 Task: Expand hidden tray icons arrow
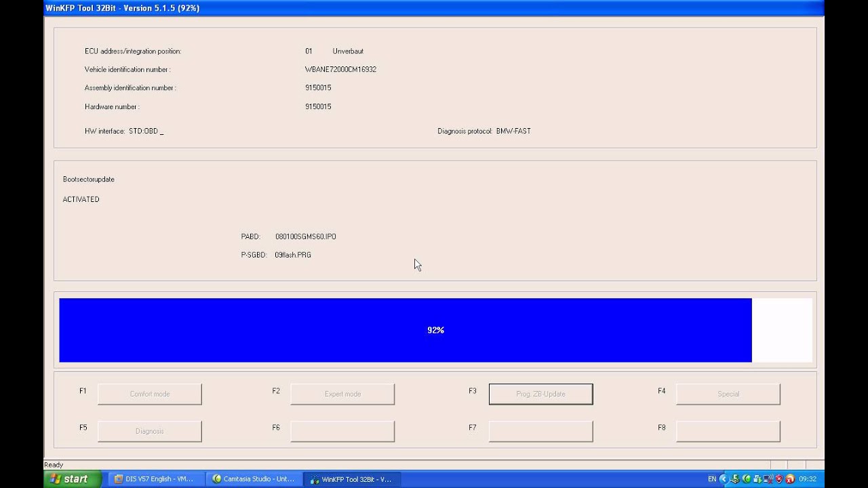(x=724, y=479)
